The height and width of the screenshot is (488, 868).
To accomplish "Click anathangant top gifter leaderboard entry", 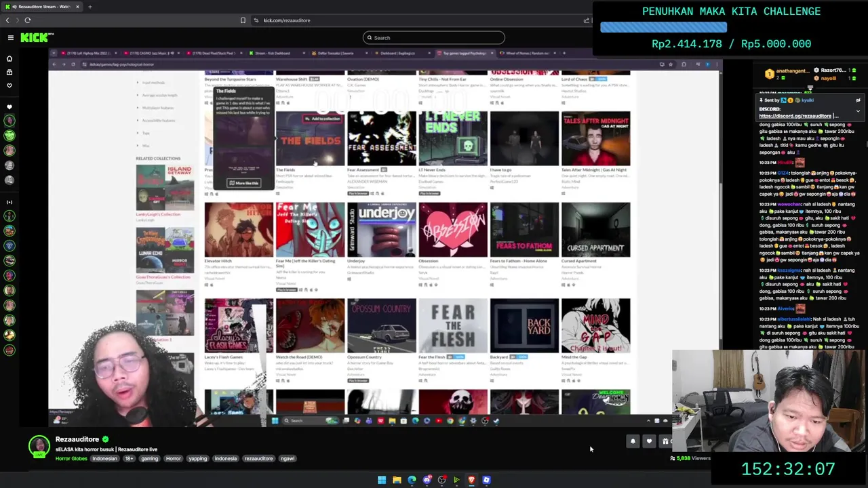I will [787, 73].
